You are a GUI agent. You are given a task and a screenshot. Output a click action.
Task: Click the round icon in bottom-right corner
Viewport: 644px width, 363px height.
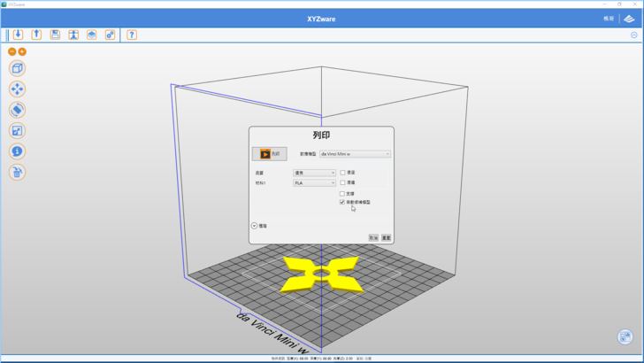[625, 337]
